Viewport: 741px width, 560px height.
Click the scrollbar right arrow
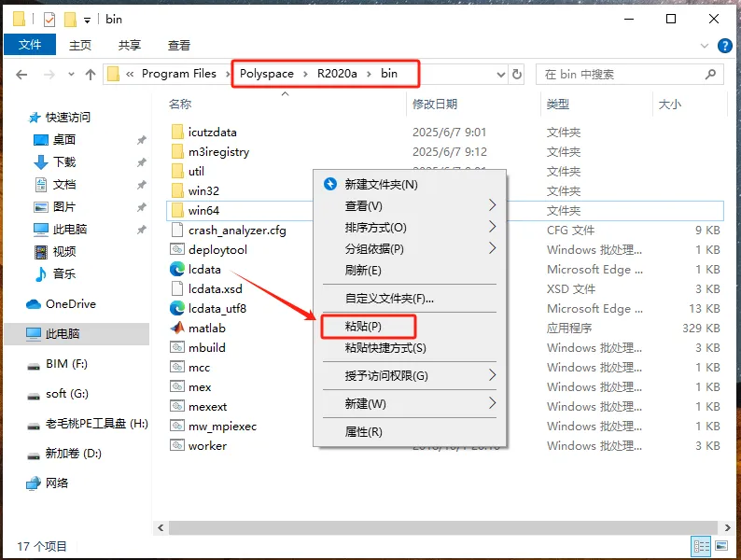click(x=727, y=527)
